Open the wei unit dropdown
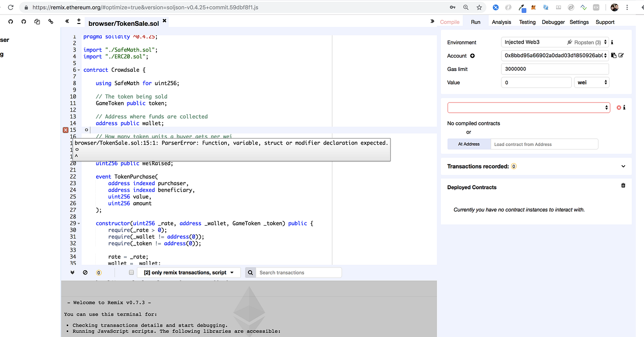This screenshot has height=337, width=644. click(x=592, y=82)
